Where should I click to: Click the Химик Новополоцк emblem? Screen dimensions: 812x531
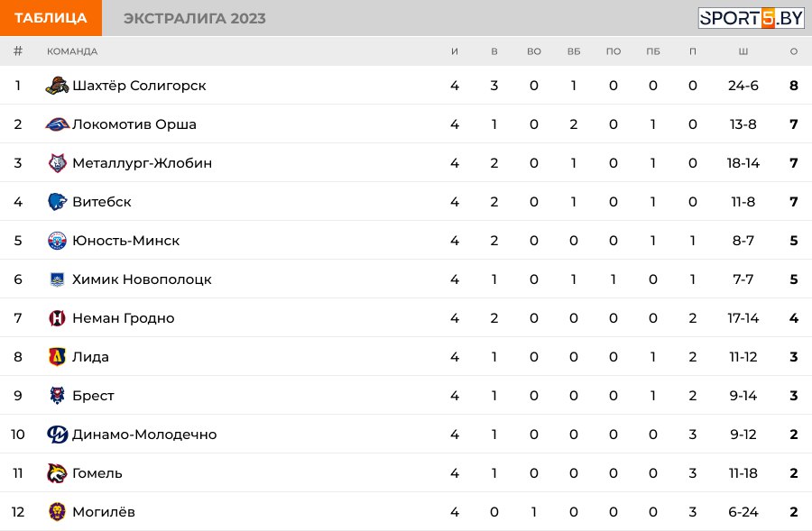[58, 279]
